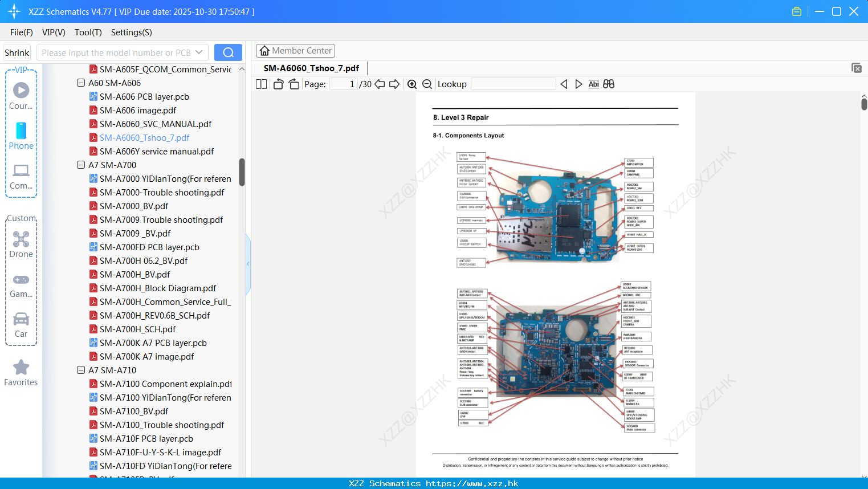The height and width of the screenshot is (489, 868).
Task: Open SM-A710F PCB layer.pcb
Action: pyautogui.click(x=146, y=439)
